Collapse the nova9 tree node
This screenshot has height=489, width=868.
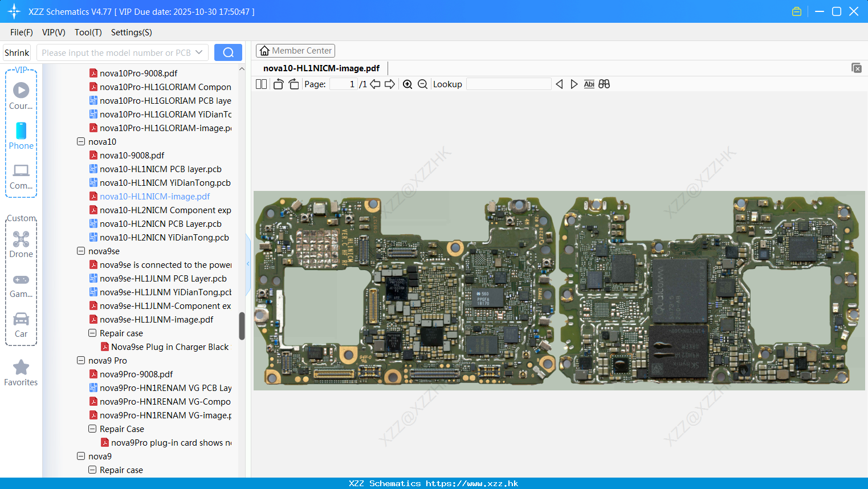[x=81, y=456]
